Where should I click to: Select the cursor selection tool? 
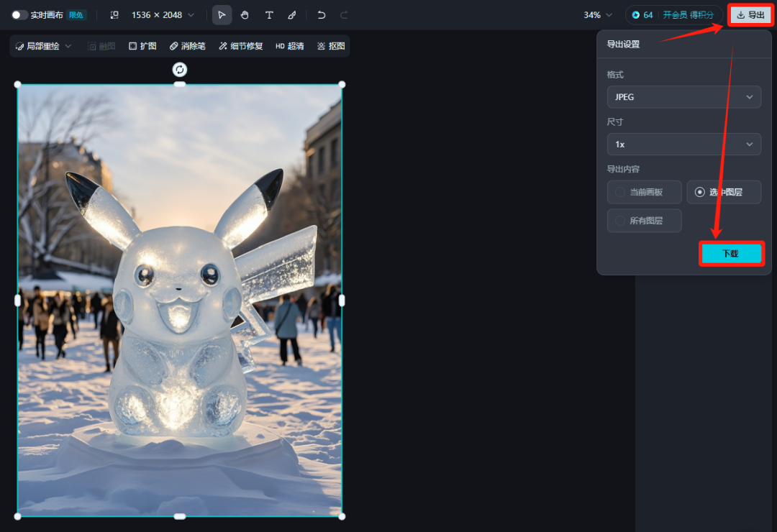point(222,14)
